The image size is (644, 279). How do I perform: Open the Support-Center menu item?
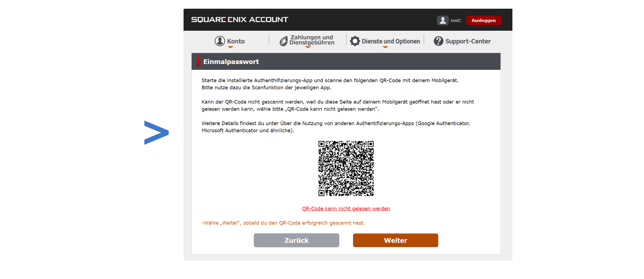pos(468,41)
